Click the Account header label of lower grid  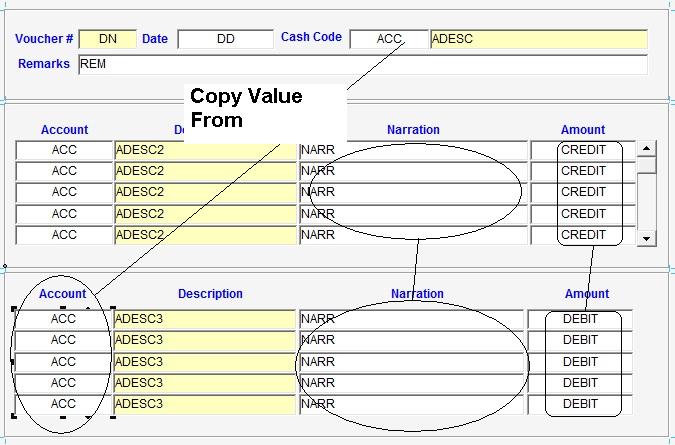tap(63, 294)
